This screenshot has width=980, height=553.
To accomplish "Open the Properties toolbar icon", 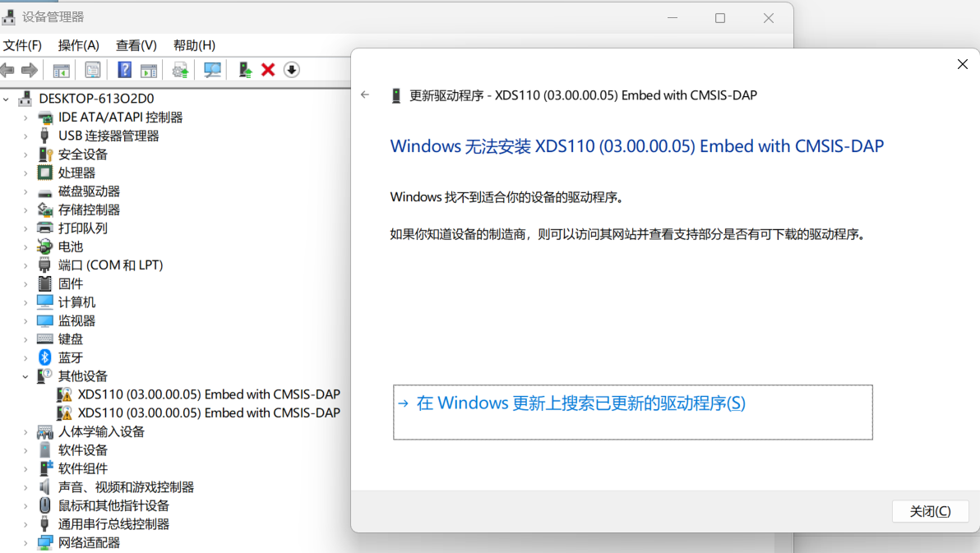I will [x=93, y=70].
